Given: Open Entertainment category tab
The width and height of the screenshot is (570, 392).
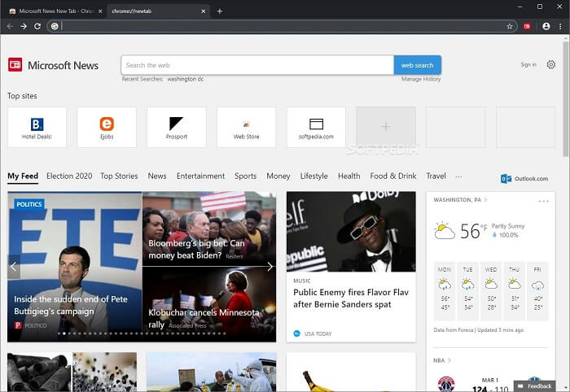Looking at the screenshot, I should 200,176.
